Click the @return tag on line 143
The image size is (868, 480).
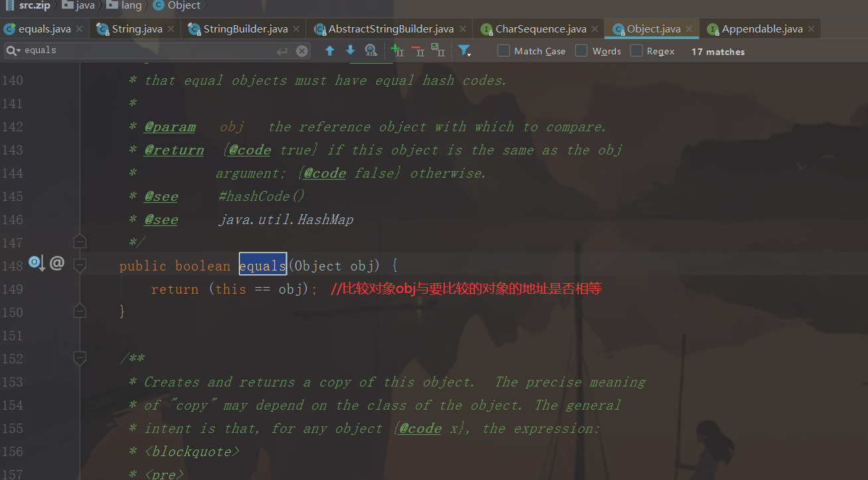(x=174, y=150)
